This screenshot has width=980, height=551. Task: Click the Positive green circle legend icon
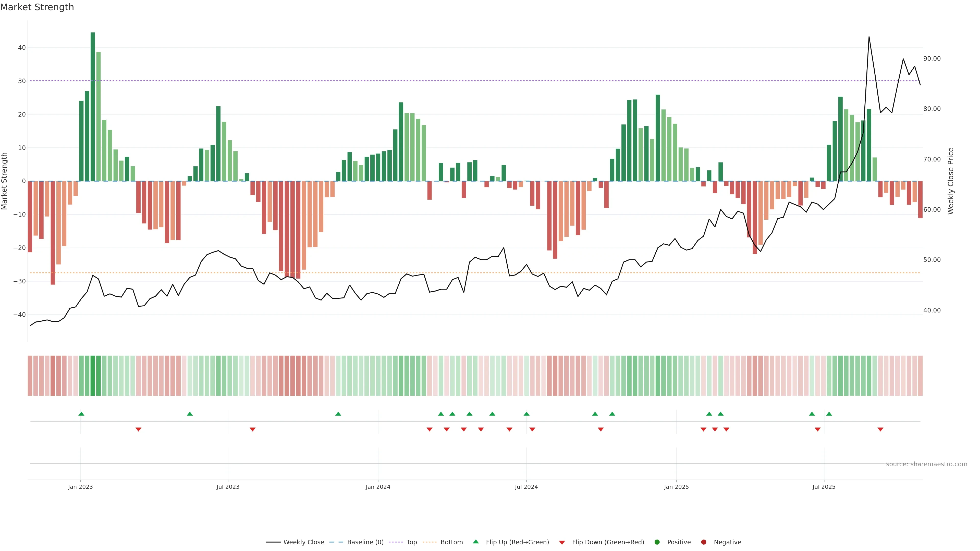pyautogui.click(x=657, y=542)
